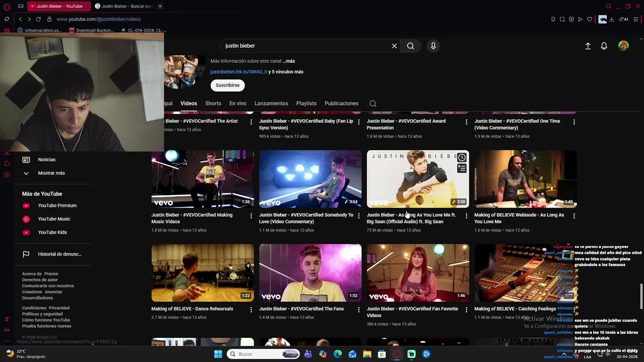Open options for 'As Long As You Love Me' audio
Viewport: 644px width, 362px height.
[466, 216]
